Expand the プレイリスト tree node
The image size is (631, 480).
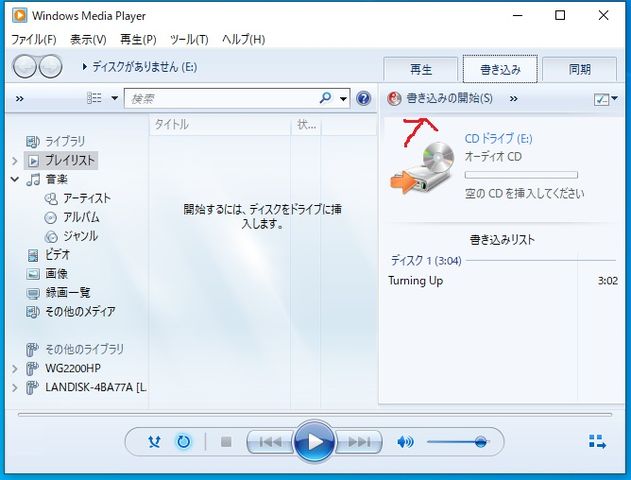[15, 161]
